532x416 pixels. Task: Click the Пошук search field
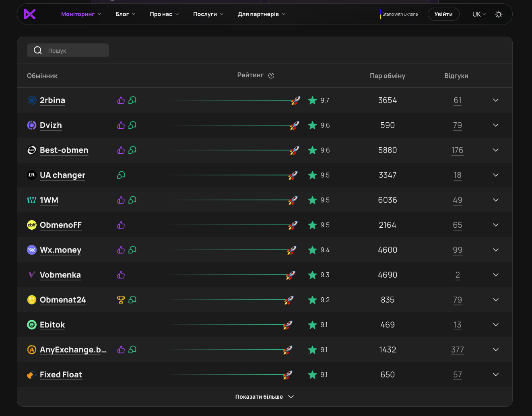pos(72,50)
